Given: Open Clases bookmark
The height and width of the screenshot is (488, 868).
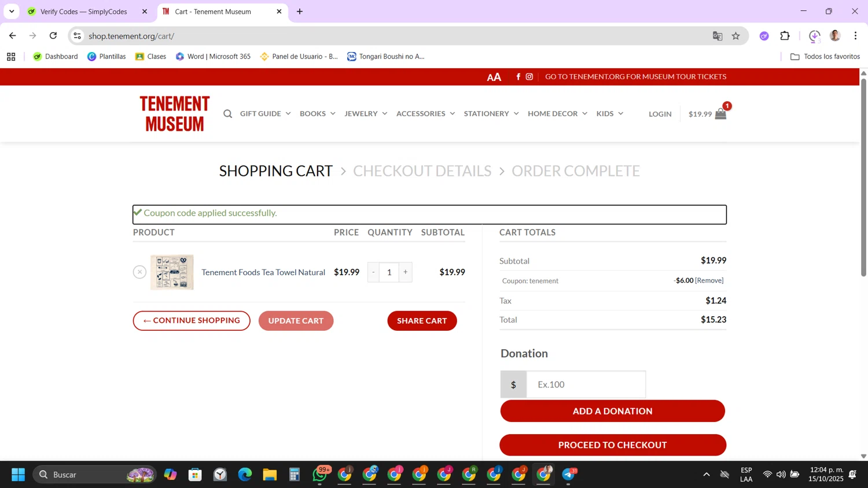Looking at the screenshot, I should click(150, 57).
